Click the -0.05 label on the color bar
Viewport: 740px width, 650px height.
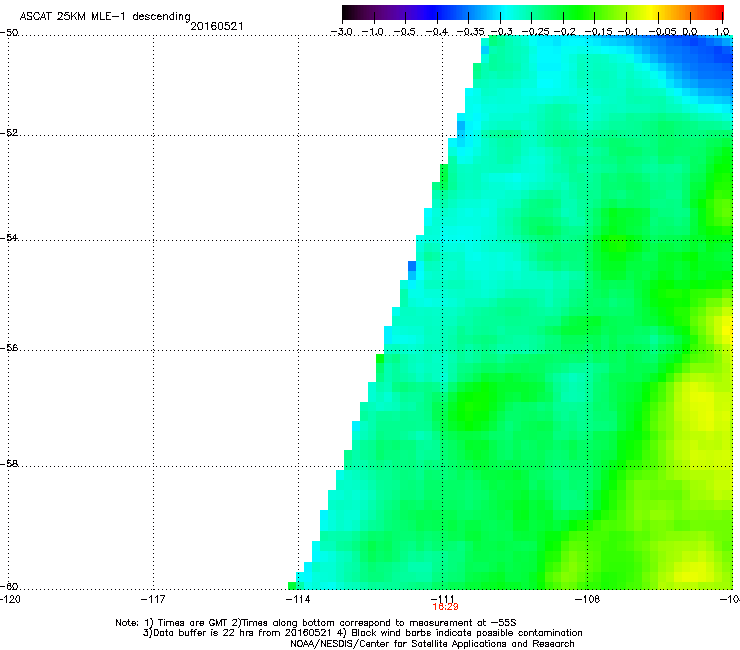(662, 32)
